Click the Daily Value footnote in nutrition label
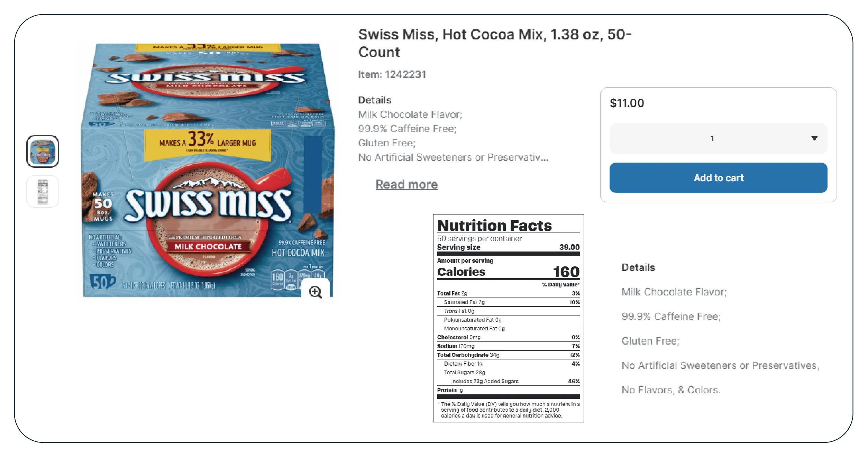Viewport: 868px width, 457px height. pos(508,410)
